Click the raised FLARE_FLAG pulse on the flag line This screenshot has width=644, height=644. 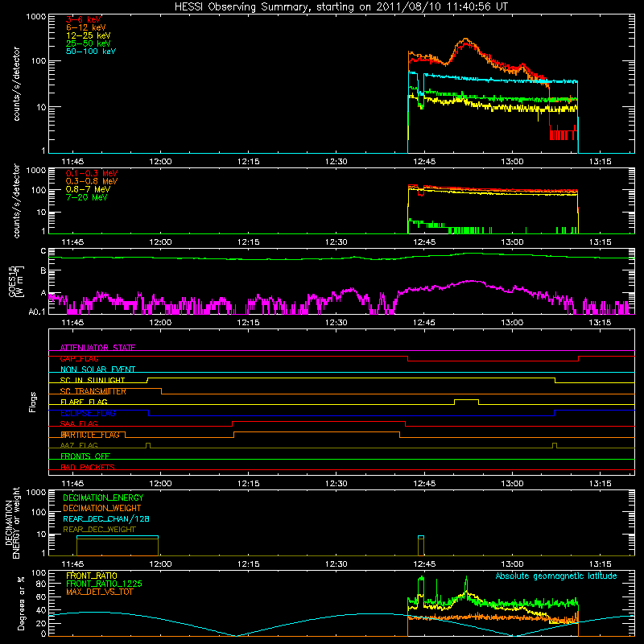click(466, 399)
